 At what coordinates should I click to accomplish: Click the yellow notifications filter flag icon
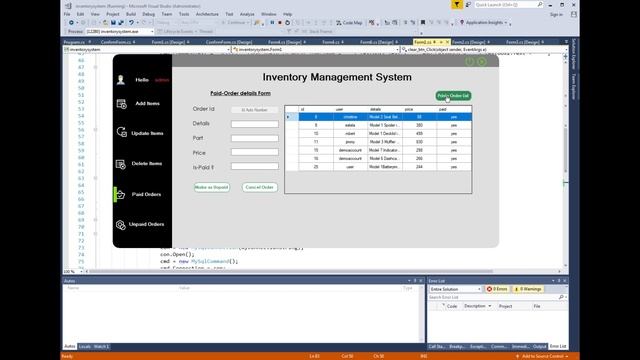[457, 4]
